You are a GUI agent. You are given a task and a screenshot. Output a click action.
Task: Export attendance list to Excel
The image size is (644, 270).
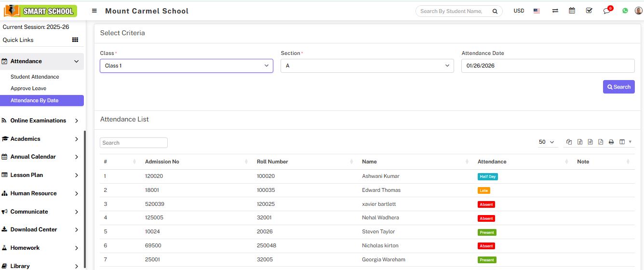coord(580,142)
